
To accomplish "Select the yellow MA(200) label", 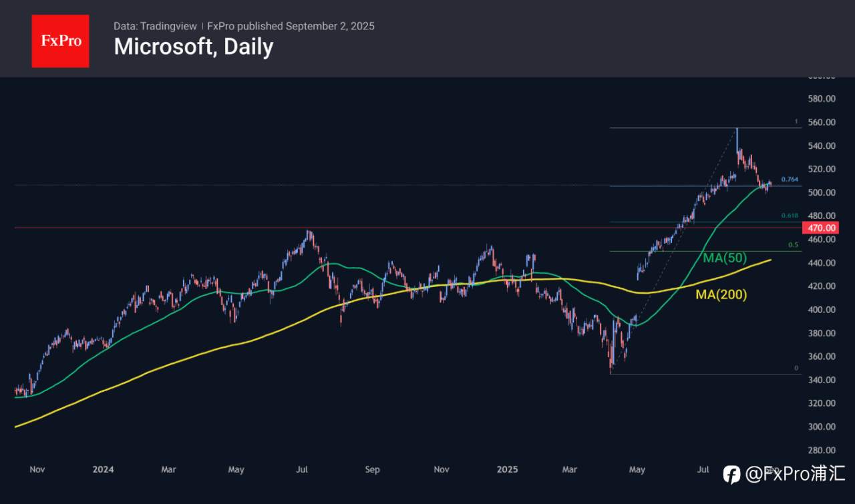I will pos(721,294).
